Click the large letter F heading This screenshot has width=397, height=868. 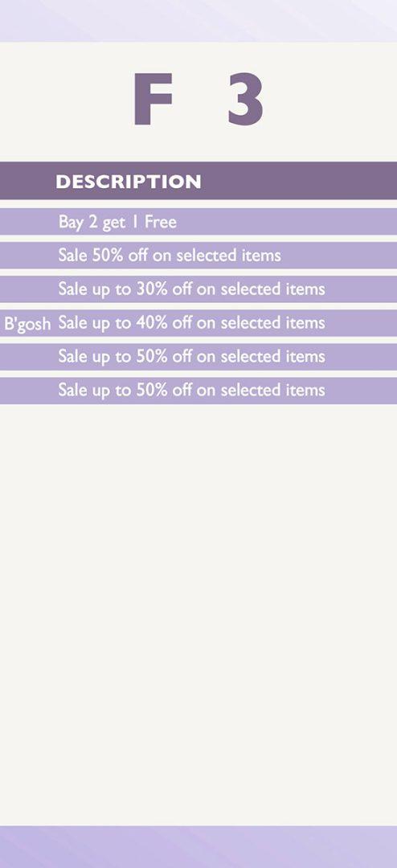153,99
